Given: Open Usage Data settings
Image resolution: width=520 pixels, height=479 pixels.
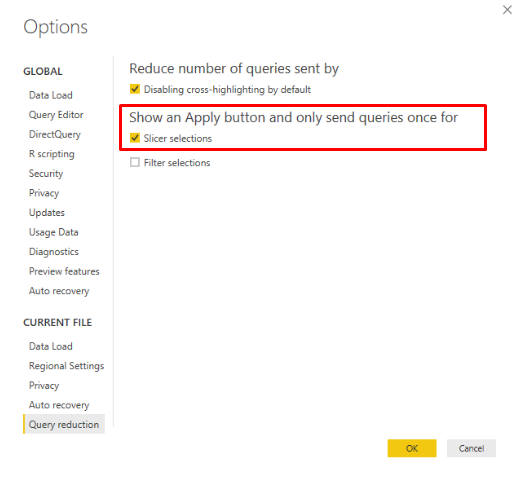Looking at the screenshot, I should [x=54, y=232].
